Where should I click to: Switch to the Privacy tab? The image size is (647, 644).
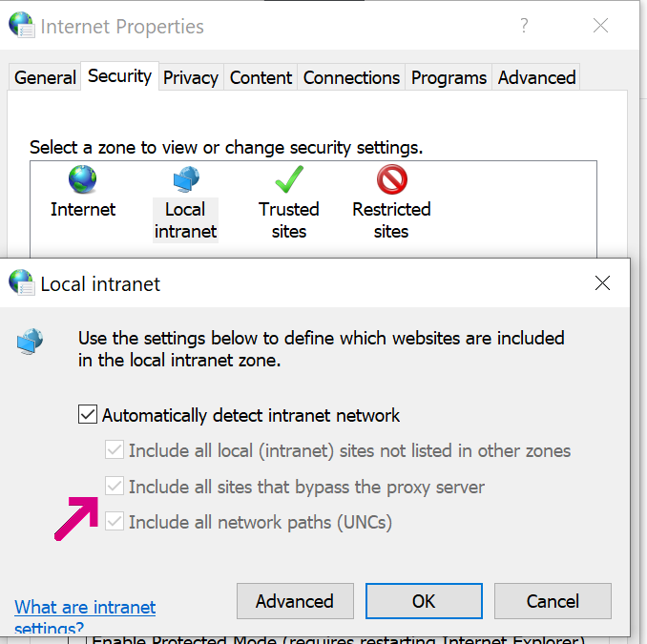[x=191, y=77]
